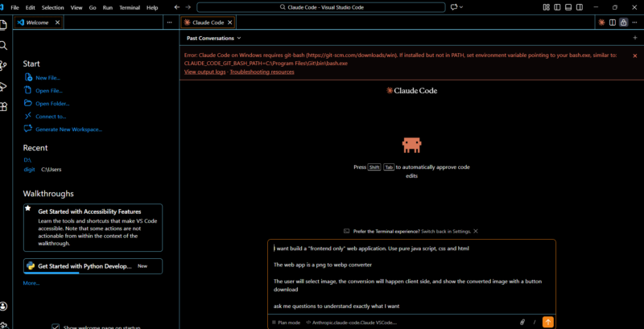
Task: Open Customize Layout in title bar
Action: tap(547, 7)
